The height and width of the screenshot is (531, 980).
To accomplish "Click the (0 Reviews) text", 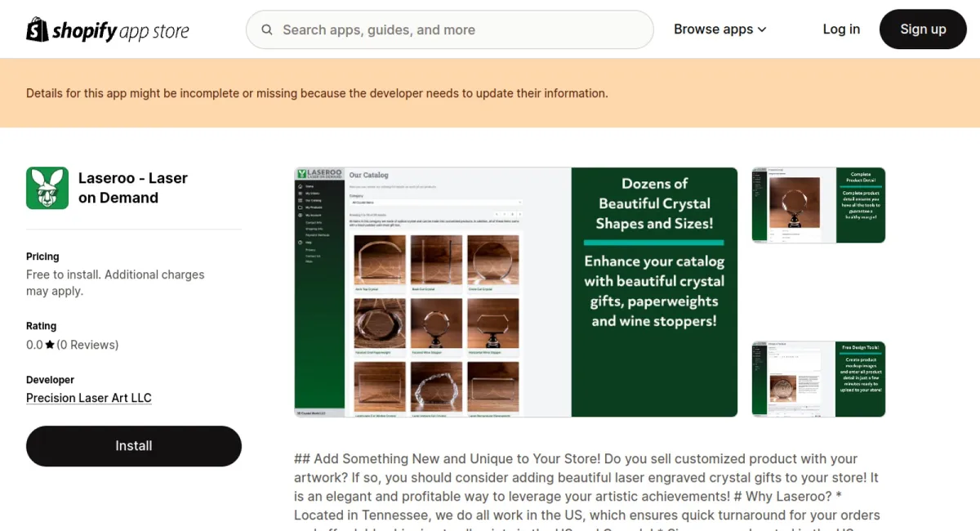I will [87, 345].
